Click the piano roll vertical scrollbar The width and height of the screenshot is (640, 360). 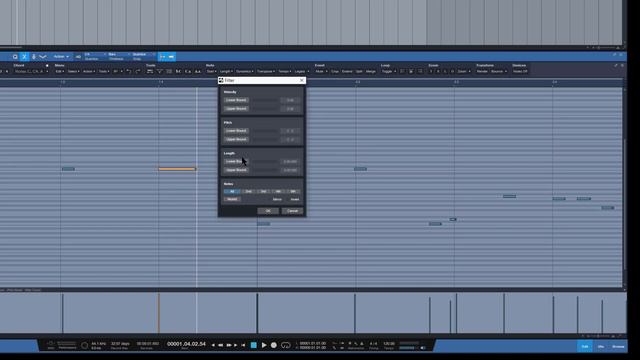click(x=624, y=204)
